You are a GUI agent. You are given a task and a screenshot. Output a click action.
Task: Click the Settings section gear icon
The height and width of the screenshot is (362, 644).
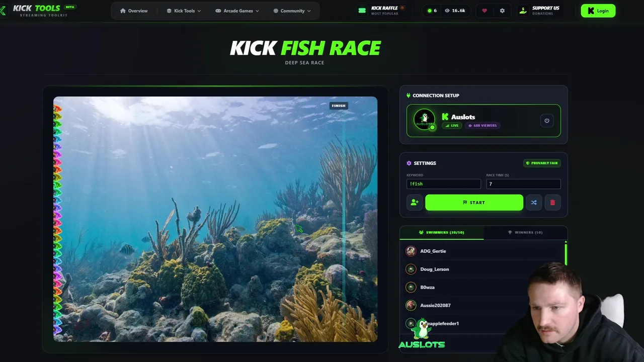tap(409, 163)
